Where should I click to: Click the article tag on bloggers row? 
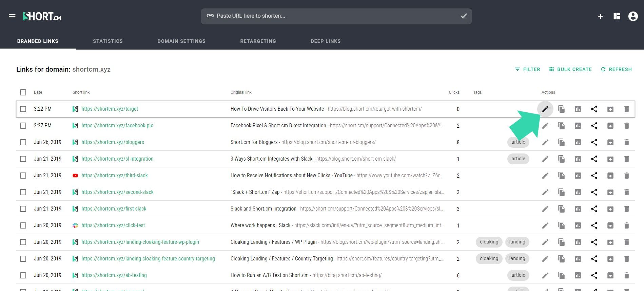(x=518, y=142)
